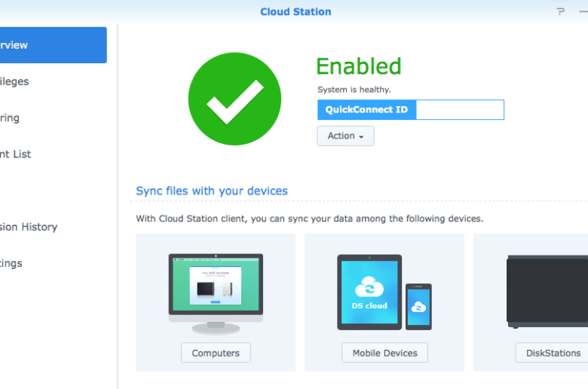Viewport: 588px width, 389px height.
Task: Click the DiskStation device illustration
Action: (547, 292)
